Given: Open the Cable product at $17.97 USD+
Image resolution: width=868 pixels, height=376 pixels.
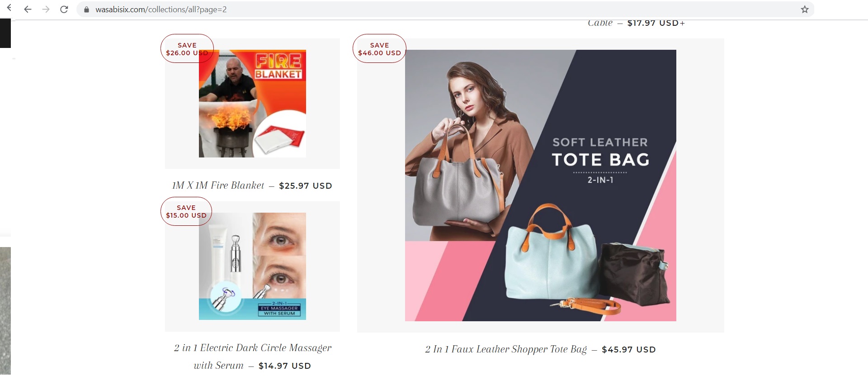Looking at the screenshot, I should point(637,23).
